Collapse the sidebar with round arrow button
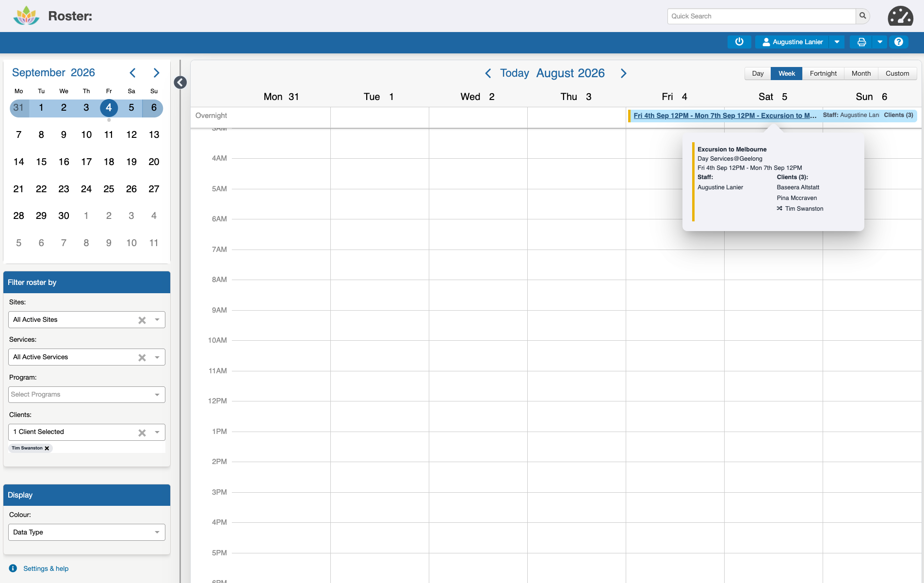The height and width of the screenshot is (583, 924). click(x=180, y=83)
